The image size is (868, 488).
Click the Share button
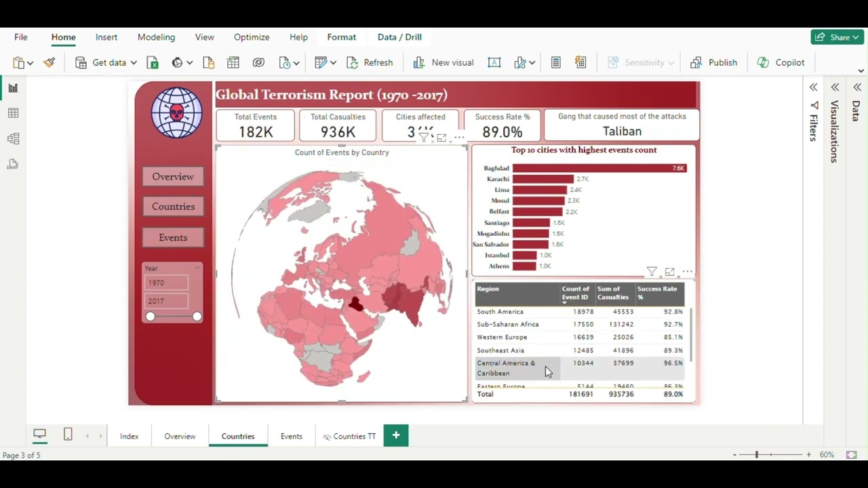click(837, 37)
